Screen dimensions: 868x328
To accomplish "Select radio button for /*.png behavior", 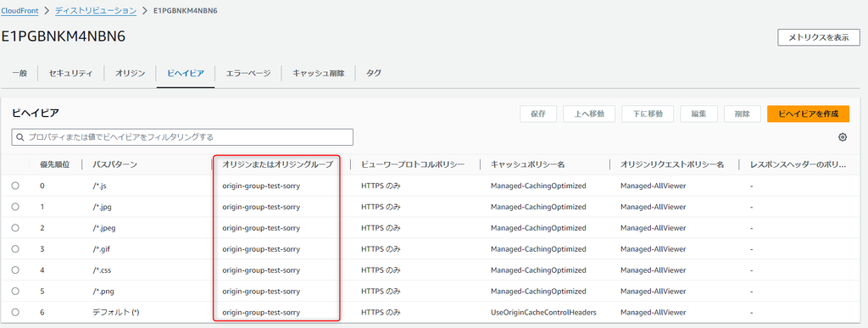I will tap(15, 291).
